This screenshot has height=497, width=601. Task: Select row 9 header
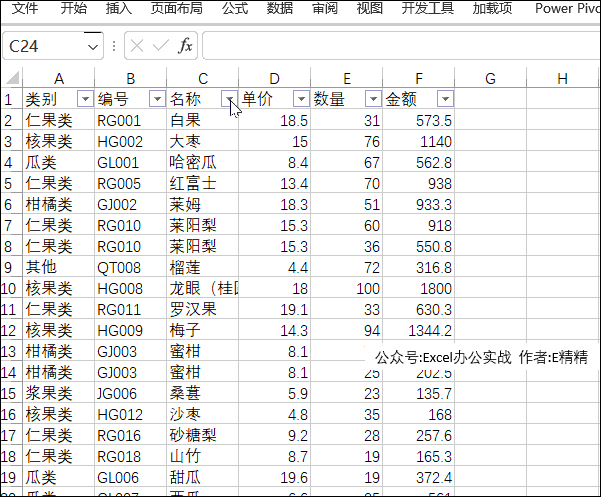[x=9, y=267]
